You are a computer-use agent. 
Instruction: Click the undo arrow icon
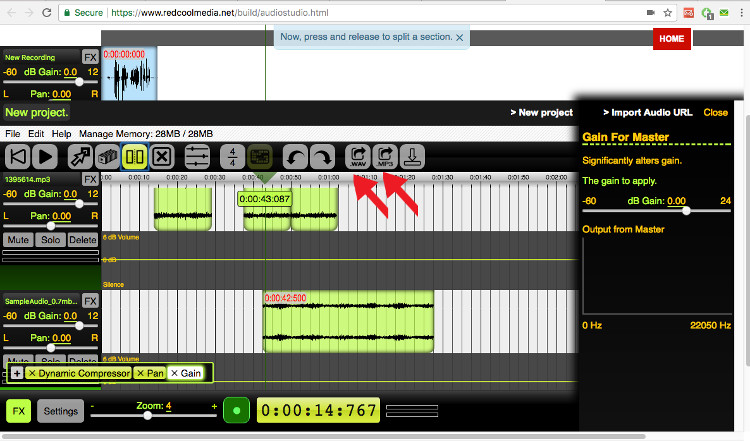295,156
